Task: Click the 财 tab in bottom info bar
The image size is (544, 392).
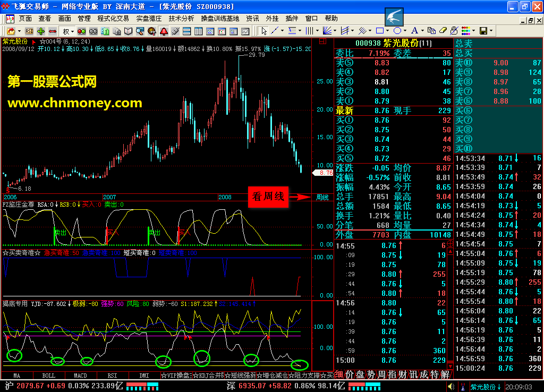Action: tap(403, 374)
